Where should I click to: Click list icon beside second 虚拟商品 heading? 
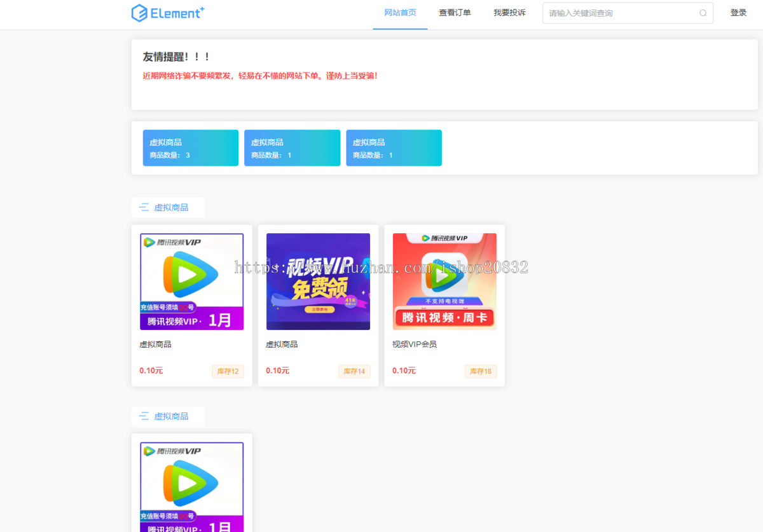tap(144, 416)
